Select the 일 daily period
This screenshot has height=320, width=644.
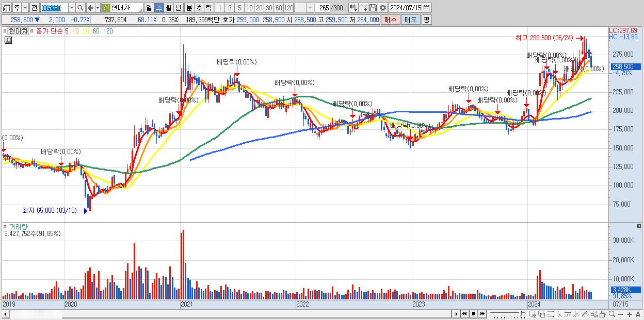pos(149,8)
